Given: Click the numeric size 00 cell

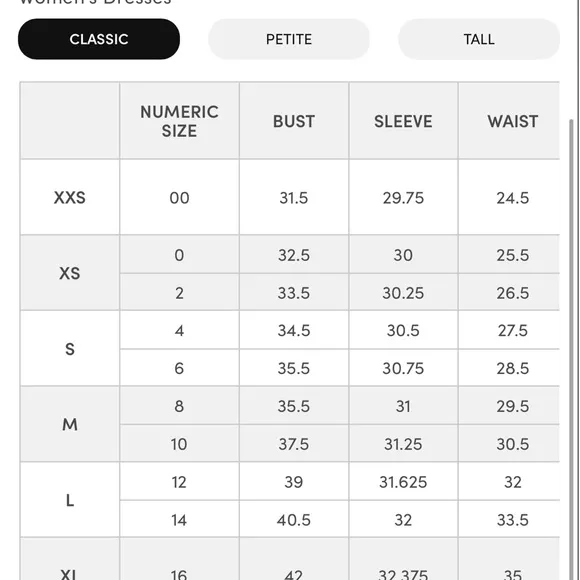Looking at the screenshot, I should coord(179,197).
